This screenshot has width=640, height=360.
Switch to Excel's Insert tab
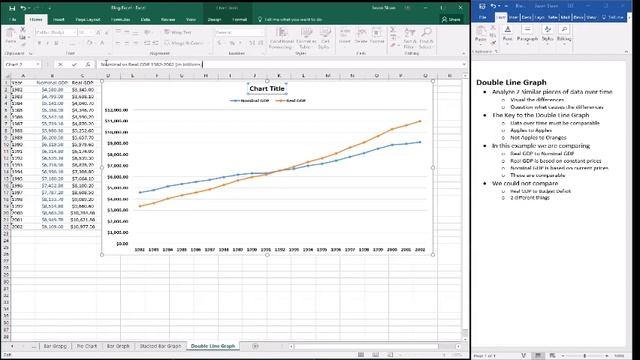coord(59,19)
